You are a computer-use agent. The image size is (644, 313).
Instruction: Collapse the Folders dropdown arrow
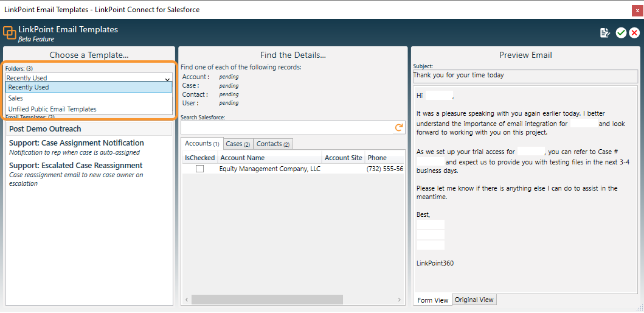tap(167, 79)
